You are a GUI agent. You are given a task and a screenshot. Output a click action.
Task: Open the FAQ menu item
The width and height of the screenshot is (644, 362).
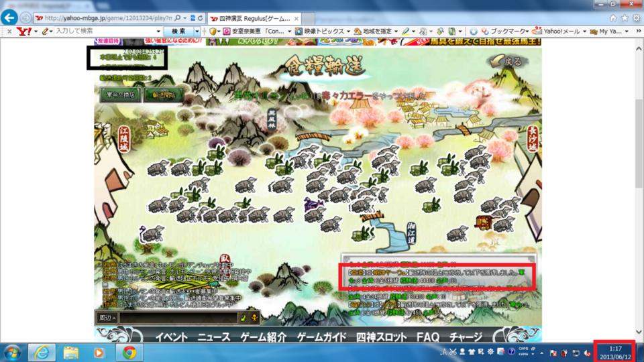(428, 337)
